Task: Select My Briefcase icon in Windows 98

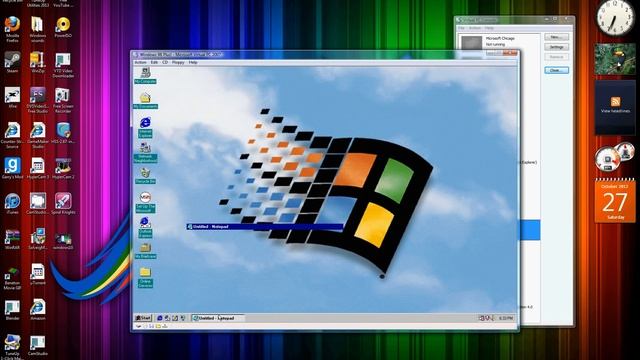Action: [x=145, y=251]
